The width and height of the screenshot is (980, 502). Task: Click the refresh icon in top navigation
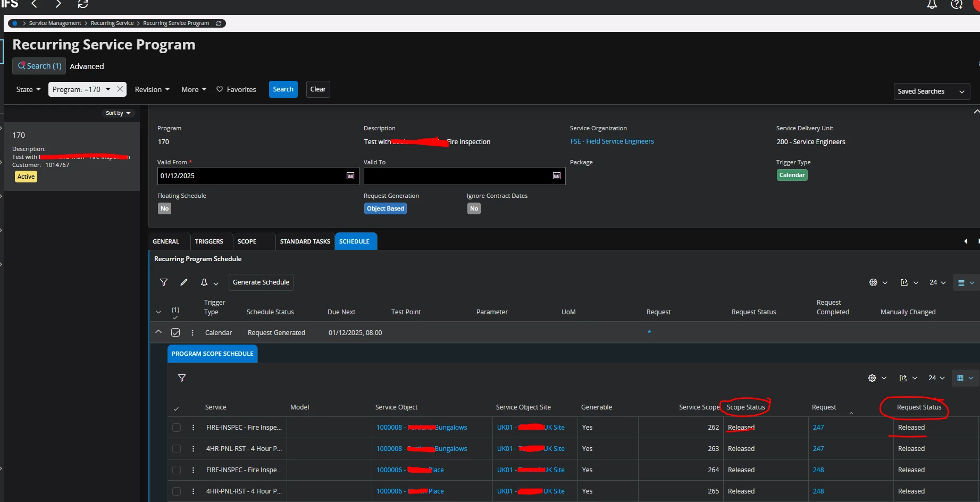(83, 4)
